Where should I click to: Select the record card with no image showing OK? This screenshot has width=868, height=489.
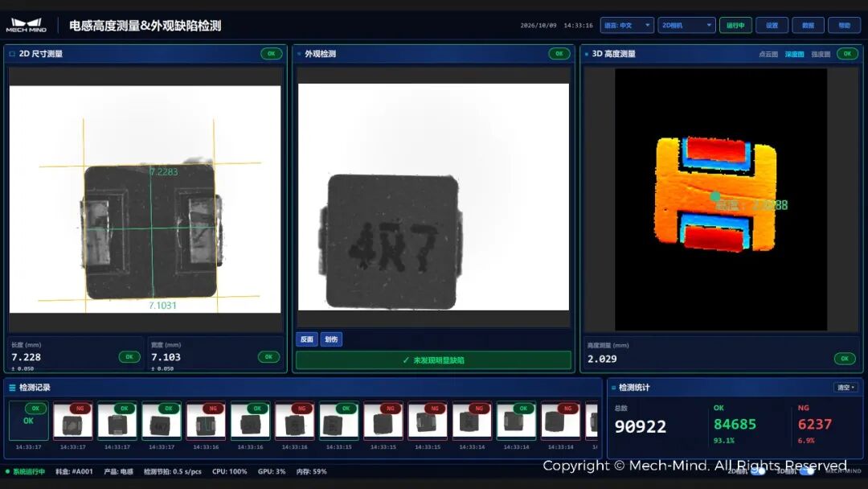(x=29, y=421)
